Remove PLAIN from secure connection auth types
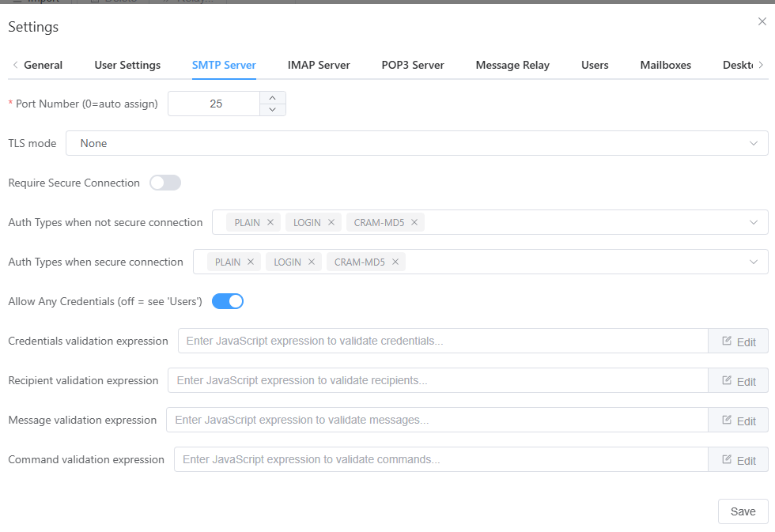The image size is (775, 532). pyautogui.click(x=251, y=262)
